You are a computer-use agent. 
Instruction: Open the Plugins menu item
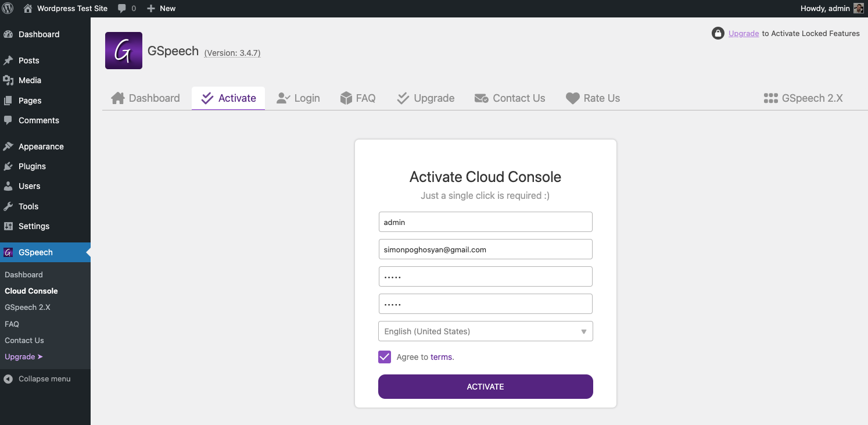coord(45,166)
